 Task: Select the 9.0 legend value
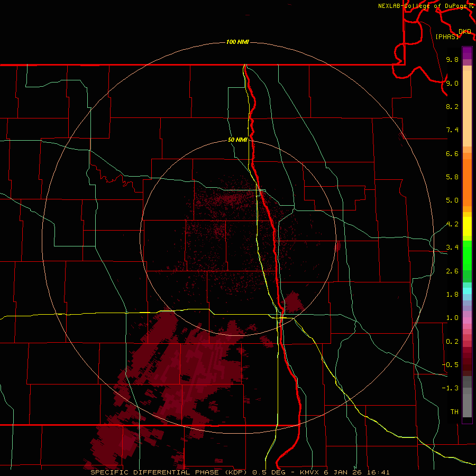pyautogui.click(x=452, y=83)
